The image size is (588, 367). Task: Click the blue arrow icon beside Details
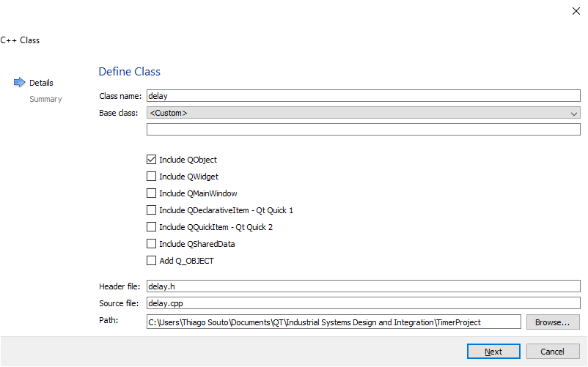(x=19, y=83)
